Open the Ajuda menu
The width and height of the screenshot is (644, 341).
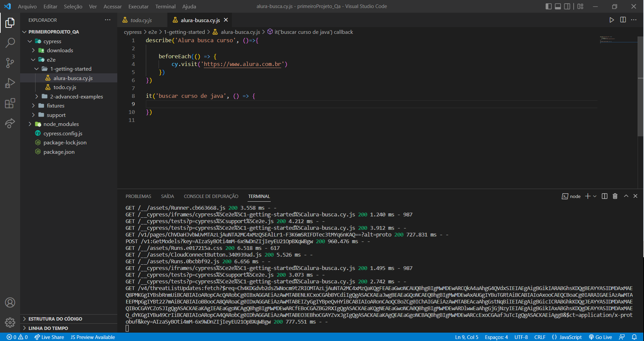coord(189,6)
